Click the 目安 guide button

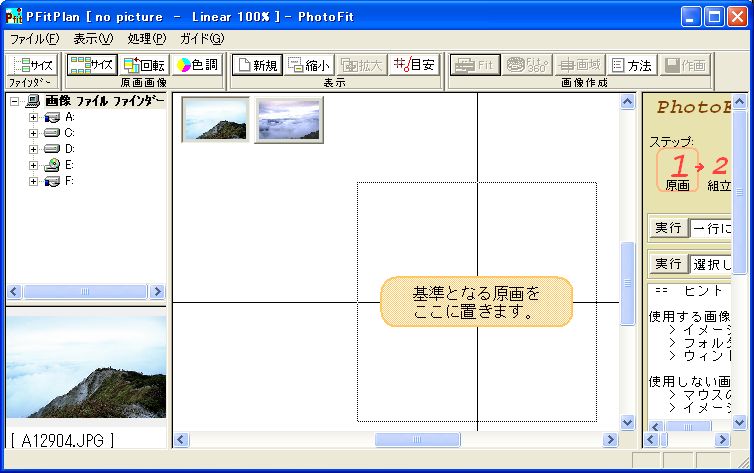pyautogui.click(x=414, y=65)
